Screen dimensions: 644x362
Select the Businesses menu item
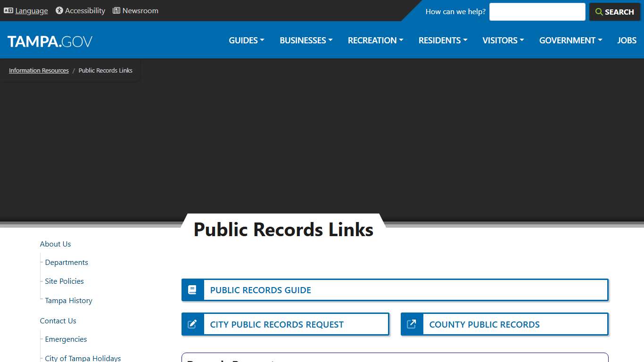[x=305, y=41]
